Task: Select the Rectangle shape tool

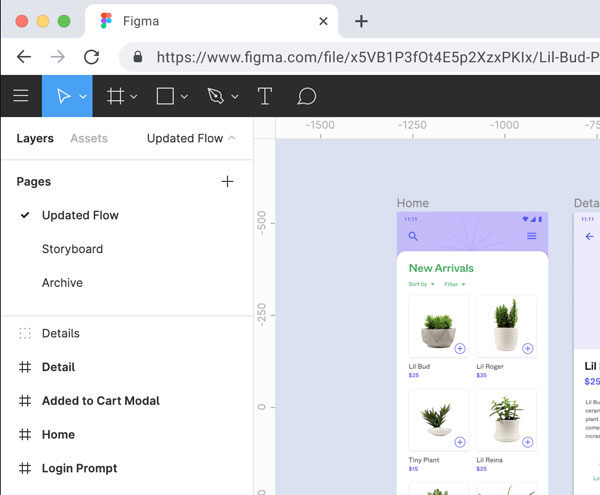Action: point(166,96)
